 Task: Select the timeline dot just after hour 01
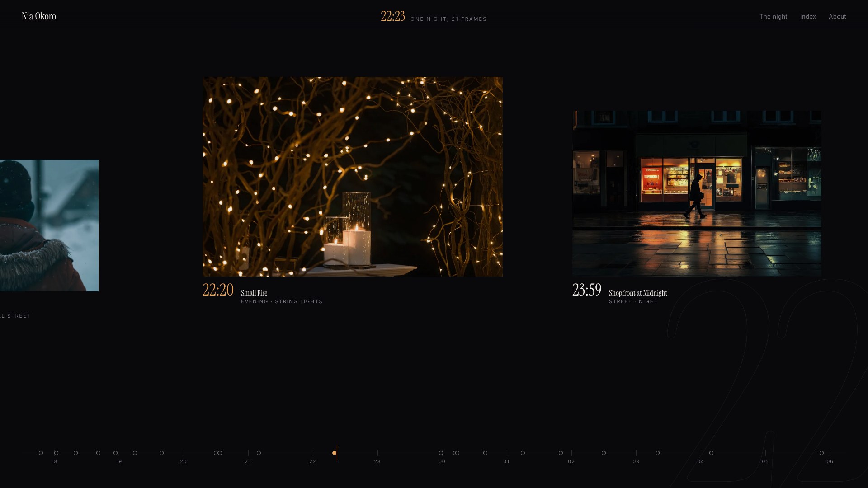(x=523, y=453)
